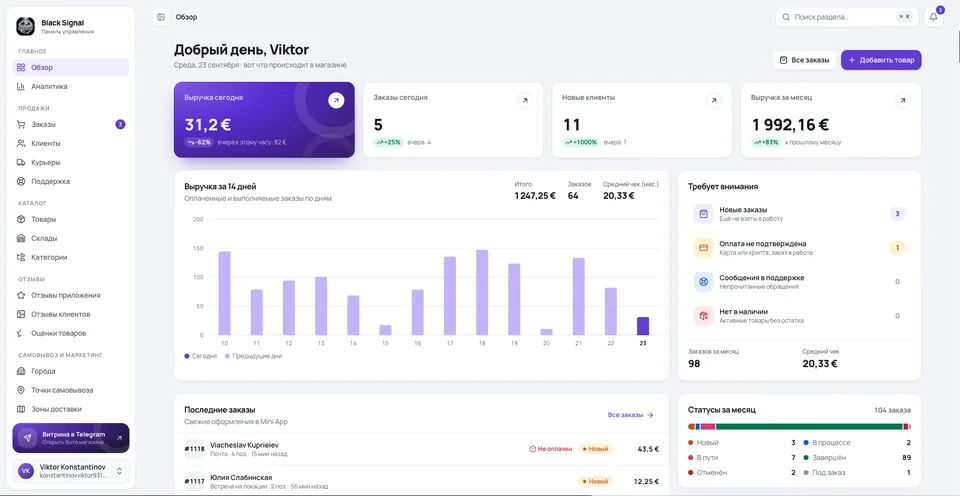Viewport: 960px width, 496px height.
Task: Click the Новый badge on order #1117
Action: tap(596, 481)
